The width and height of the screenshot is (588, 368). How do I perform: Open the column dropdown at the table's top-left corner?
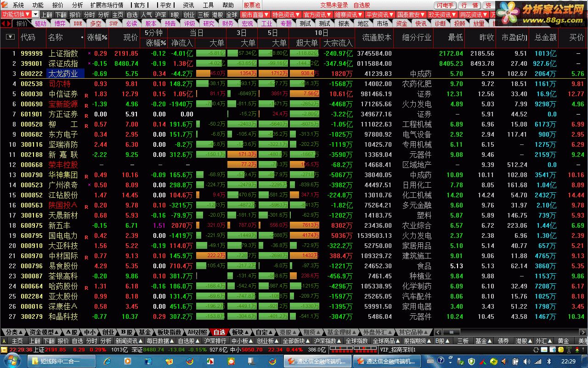(10, 37)
